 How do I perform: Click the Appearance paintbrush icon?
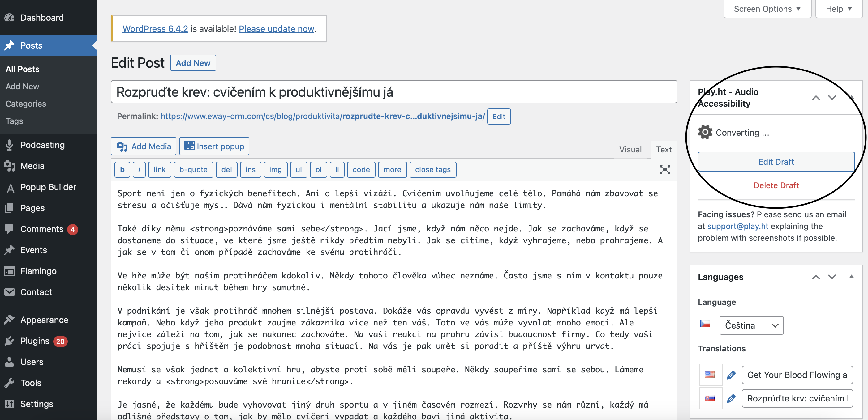tap(9, 320)
